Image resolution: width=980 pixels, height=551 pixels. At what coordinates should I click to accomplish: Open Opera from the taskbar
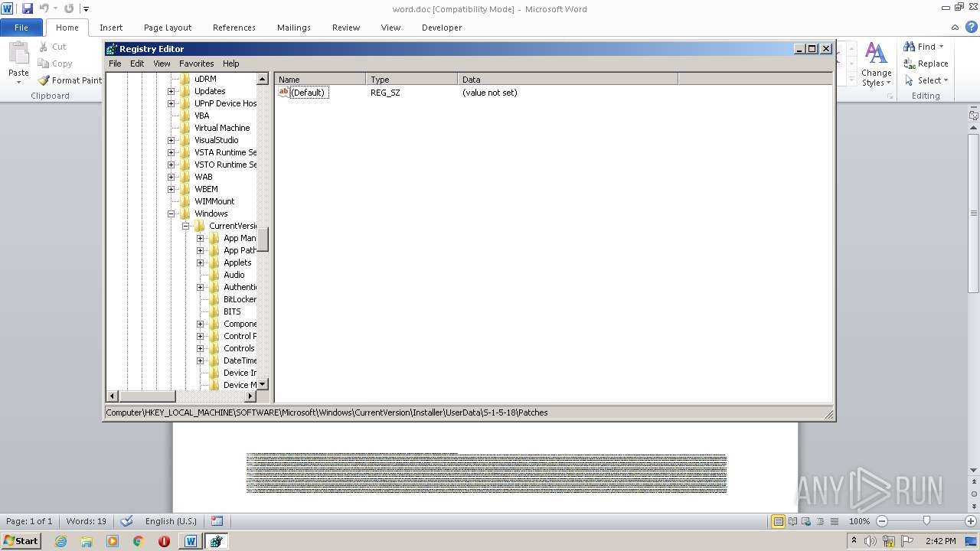(x=164, y=541)
